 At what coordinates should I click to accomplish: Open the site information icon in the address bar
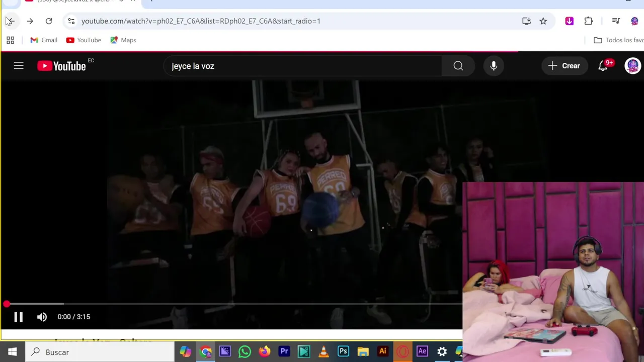point(71,21)
